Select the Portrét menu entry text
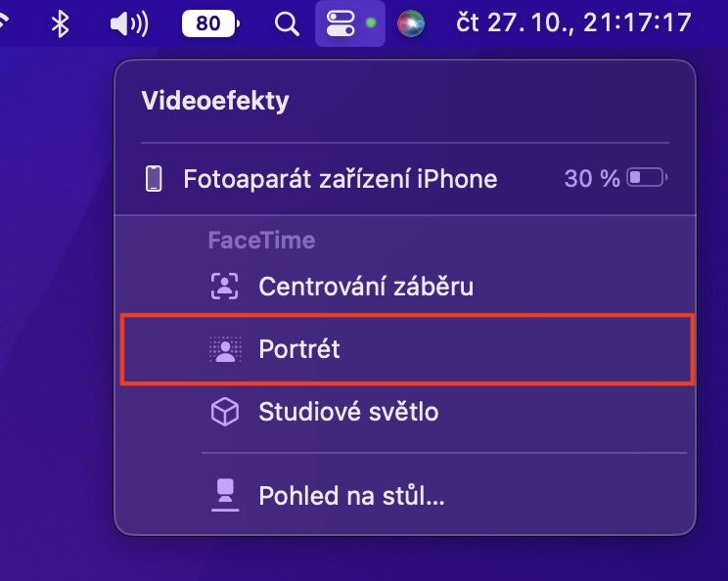Viewport: 728px width, 581px height. (x=298, y=349)
